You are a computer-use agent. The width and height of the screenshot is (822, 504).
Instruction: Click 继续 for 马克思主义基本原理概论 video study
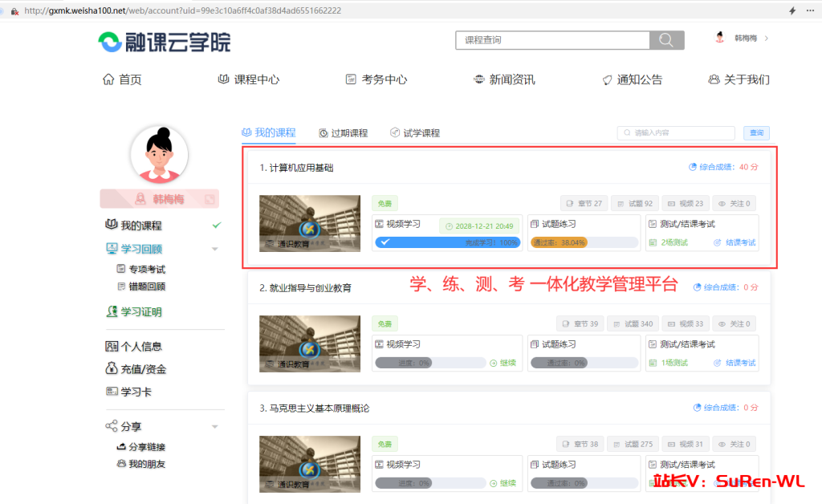click(503, 483)
